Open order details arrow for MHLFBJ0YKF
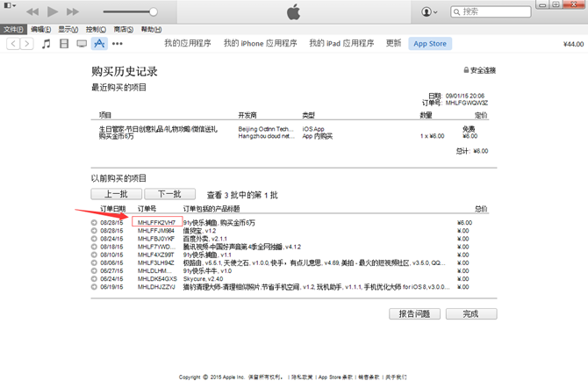This screenshot has height=388, width=588. click(94, 239)
